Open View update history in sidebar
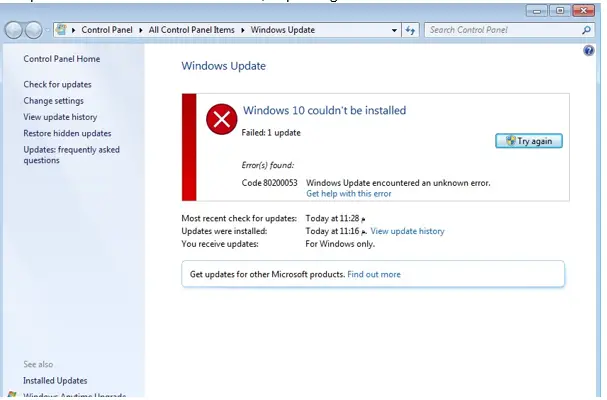Viewport: 607px width, 400px height. click(x=60, y=117)
